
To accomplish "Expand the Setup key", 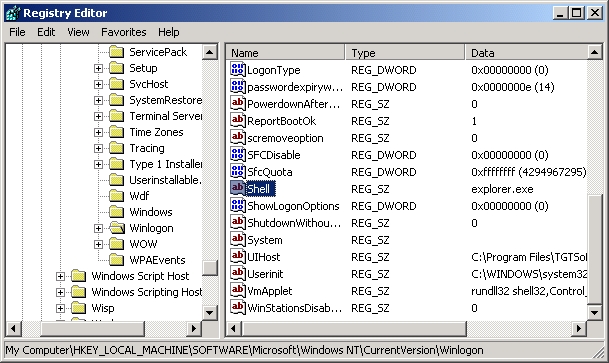I will coord(98,68).
